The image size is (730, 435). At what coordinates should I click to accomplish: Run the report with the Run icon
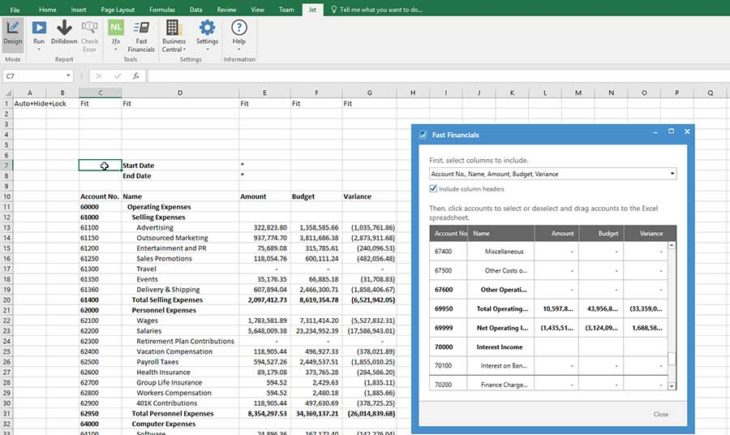coord(39,28)
